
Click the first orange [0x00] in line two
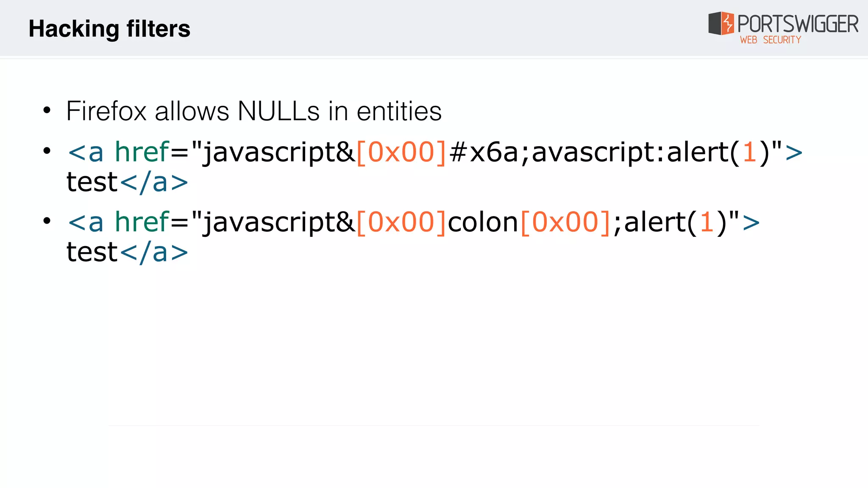point(401,152)
